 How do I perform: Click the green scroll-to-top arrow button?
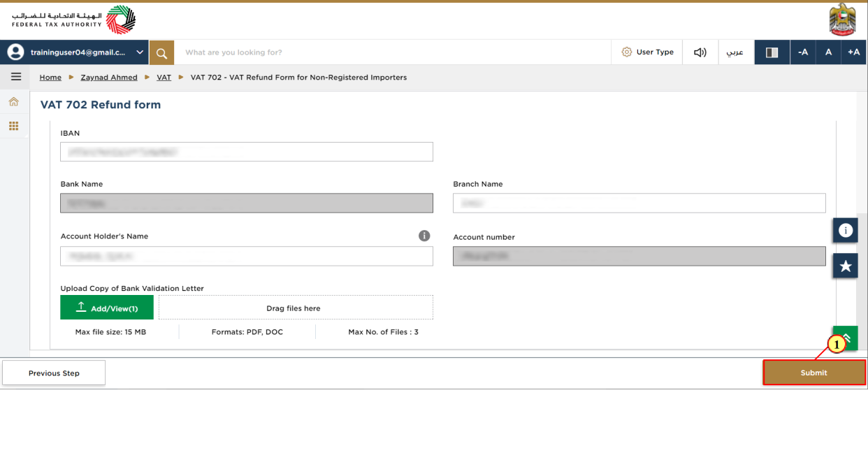(x=845, y=338)
